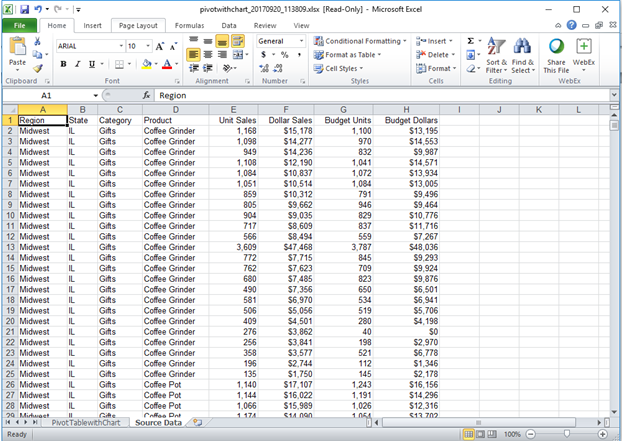Open the Conditional Formatting dropdown
Screen dimensions: 623x442
coord(362,41)
